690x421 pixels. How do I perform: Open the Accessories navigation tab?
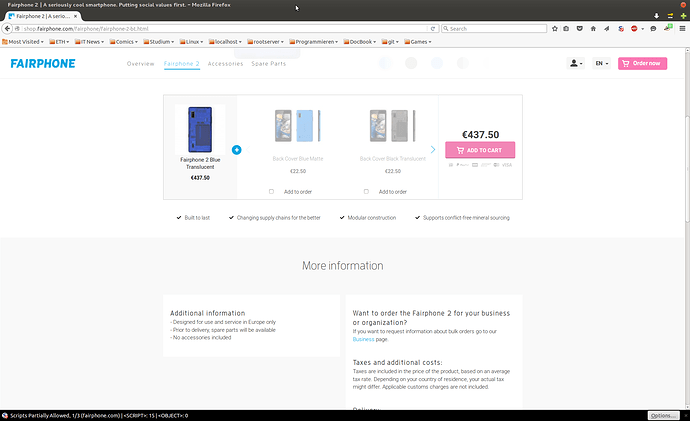(x=225, y=64)
